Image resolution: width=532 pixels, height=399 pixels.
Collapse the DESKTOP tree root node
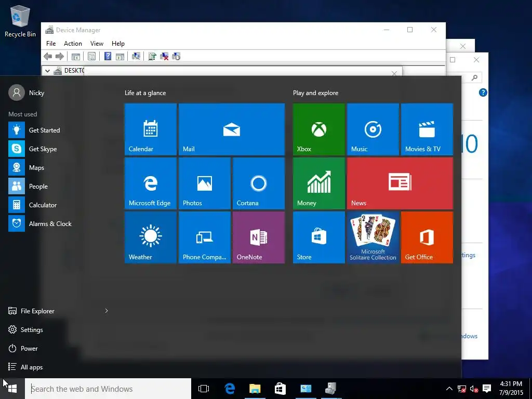[47, 71]
